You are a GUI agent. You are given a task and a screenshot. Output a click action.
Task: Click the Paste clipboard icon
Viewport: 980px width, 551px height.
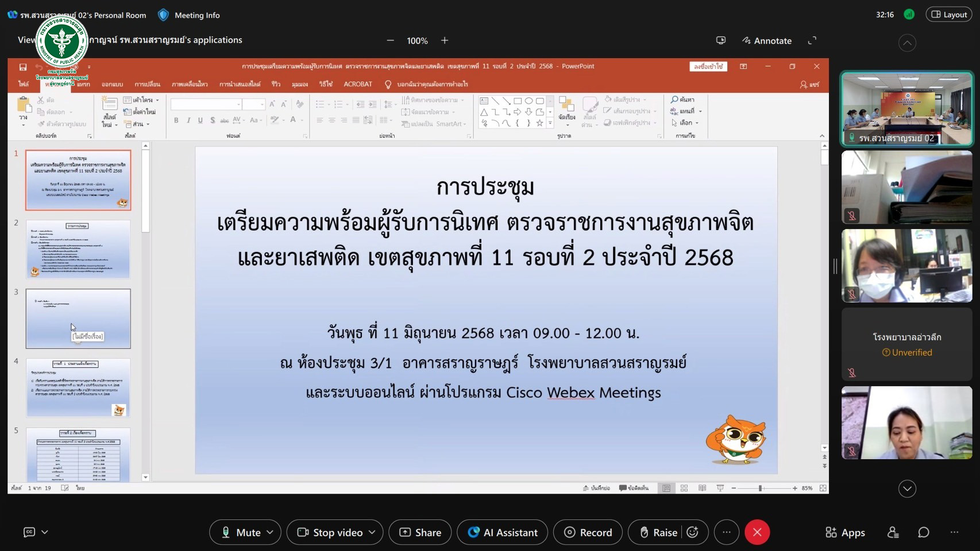(24, 106)
